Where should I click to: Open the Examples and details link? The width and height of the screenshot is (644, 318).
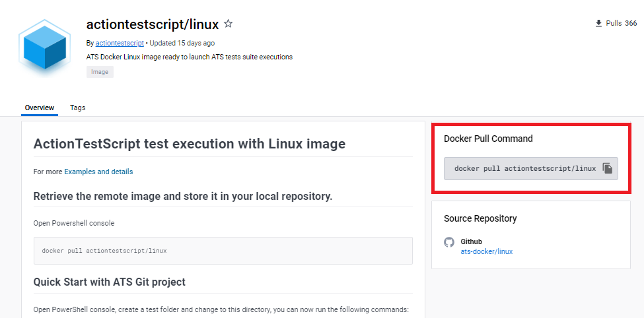[98, 172]
